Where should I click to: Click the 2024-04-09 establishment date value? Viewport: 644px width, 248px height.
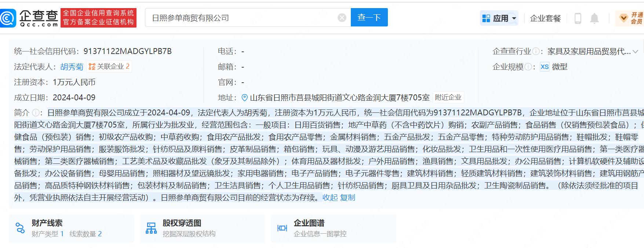pyautogui.click(x=74, y=98)
